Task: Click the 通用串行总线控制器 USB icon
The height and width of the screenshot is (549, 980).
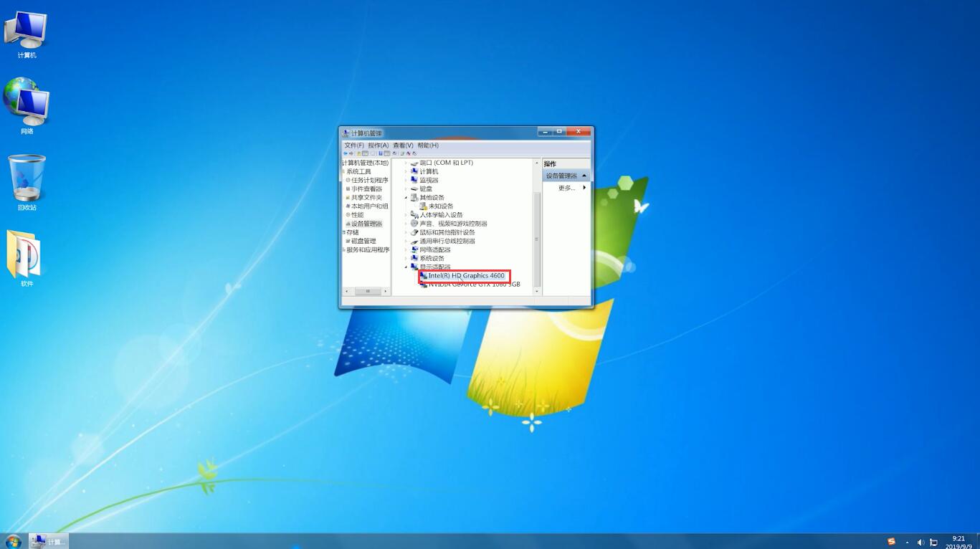Action: [x=414, y=241]
